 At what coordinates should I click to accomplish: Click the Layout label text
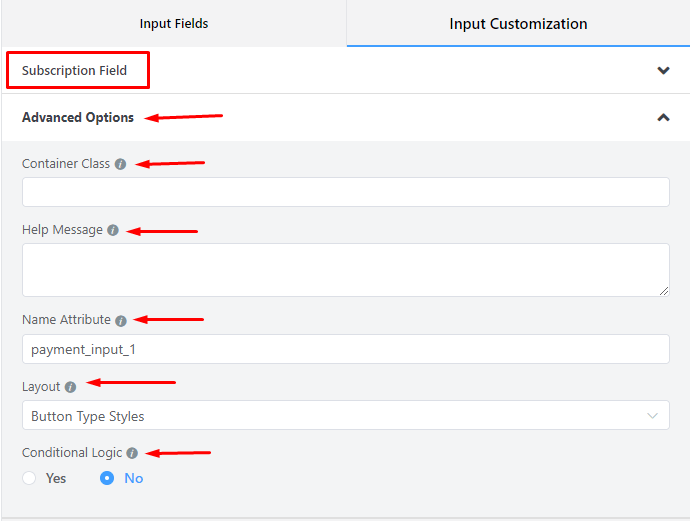[41, 387]
